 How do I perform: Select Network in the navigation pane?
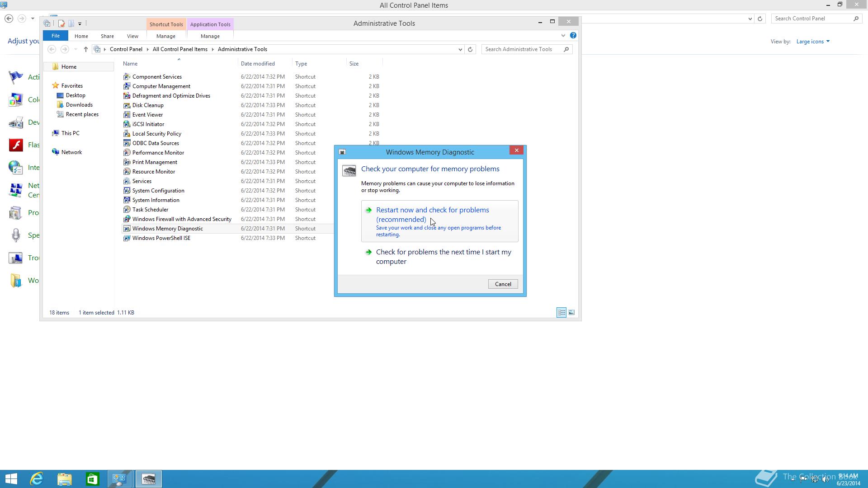[x=71, y=152]
